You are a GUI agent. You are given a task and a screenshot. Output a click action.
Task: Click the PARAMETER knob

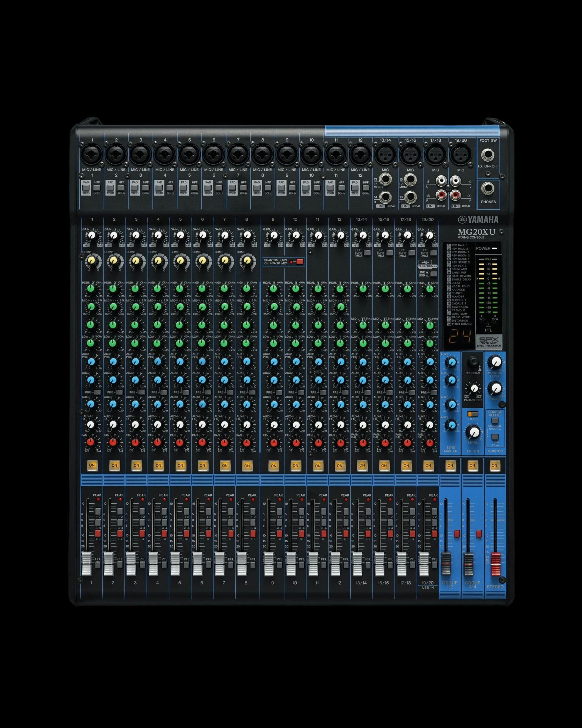coord(474,388)
